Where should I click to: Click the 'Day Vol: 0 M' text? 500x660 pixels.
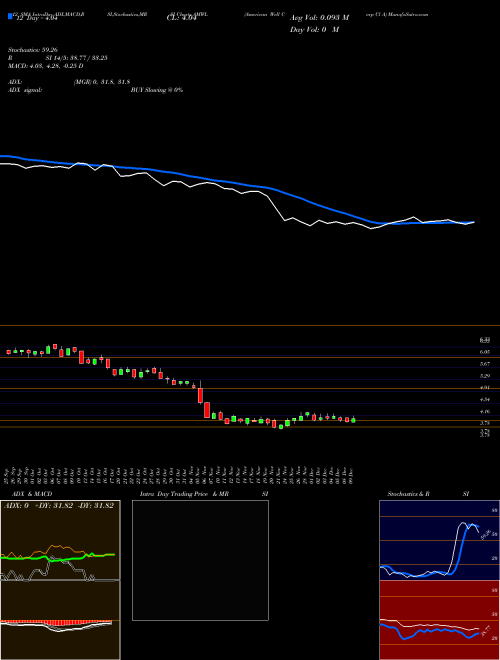314,30
